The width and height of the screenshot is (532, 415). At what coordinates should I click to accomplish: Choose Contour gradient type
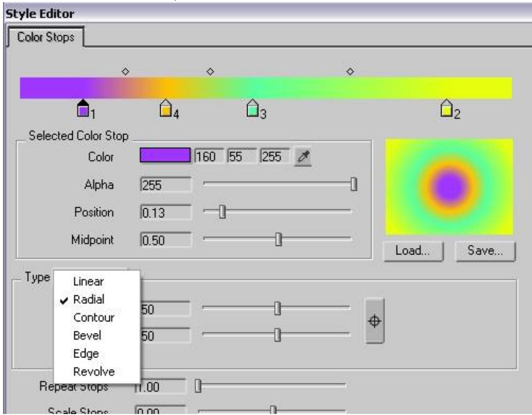(94, 317)
